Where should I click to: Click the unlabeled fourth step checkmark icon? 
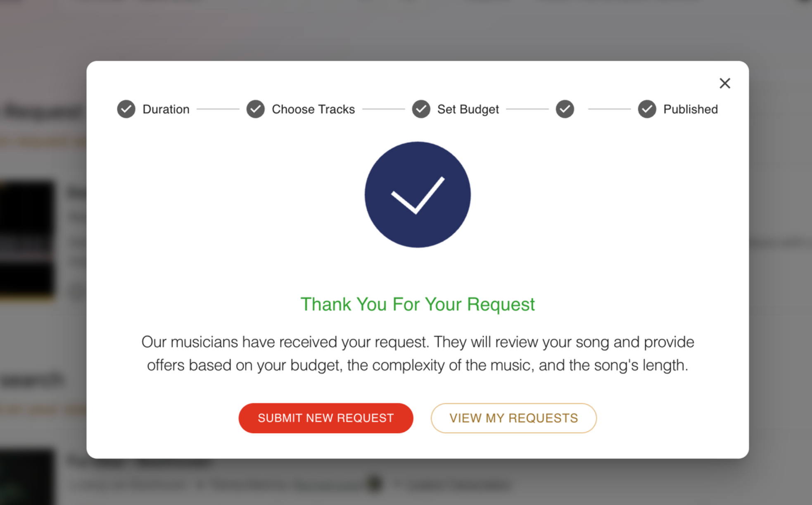click(565, 109)
